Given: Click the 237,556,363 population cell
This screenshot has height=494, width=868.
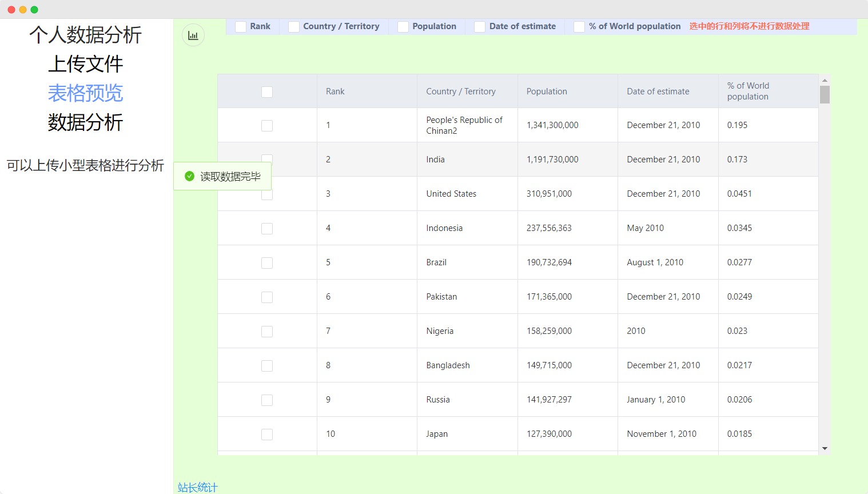Looking at the screenshot, I should tap(568, 228).
